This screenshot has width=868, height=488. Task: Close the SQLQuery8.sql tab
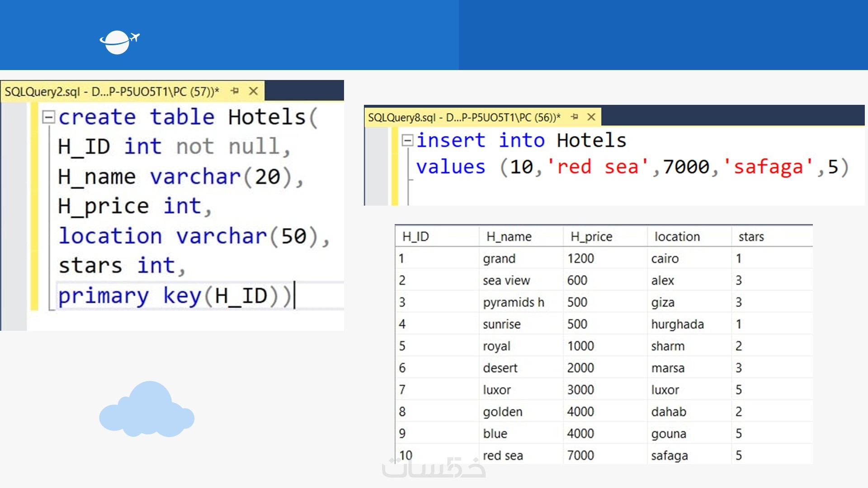pyautogui.click(x=591, y=117)
